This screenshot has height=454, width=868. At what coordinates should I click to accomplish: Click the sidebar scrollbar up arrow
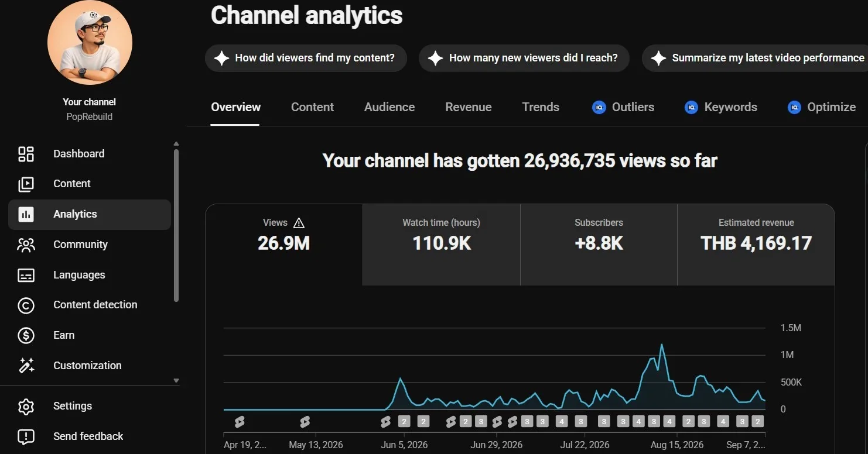pyautogui.click(x=176, y=144)
